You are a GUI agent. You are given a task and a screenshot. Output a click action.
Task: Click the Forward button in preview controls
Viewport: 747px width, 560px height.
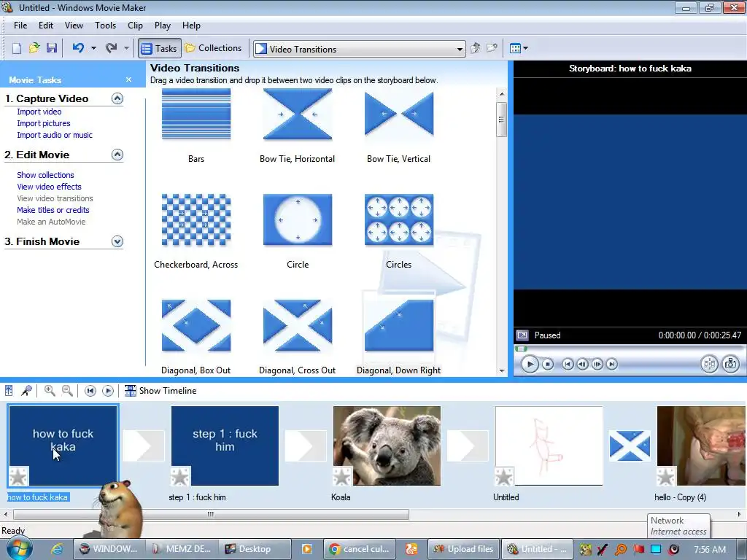[x=612, y=365]
